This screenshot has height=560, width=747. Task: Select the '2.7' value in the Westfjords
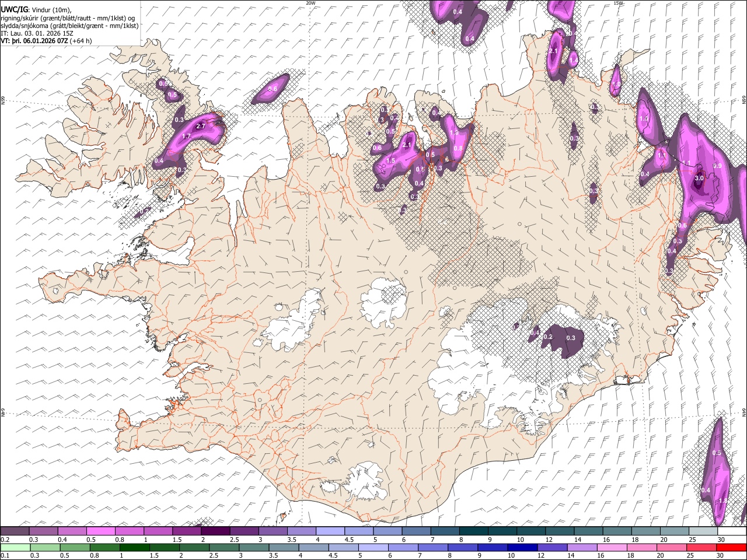[201, 126]
